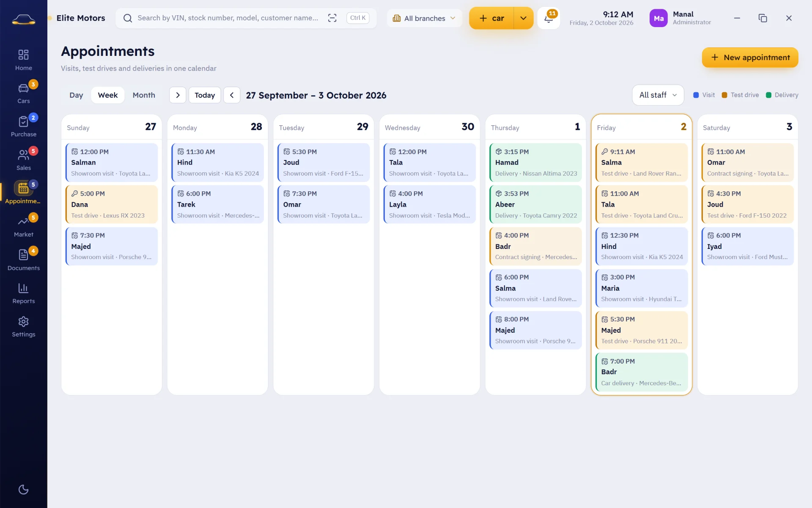Switch to Day view
This screenshot has width=812, height=508.
pyautogui.click(x=76, y=95)
